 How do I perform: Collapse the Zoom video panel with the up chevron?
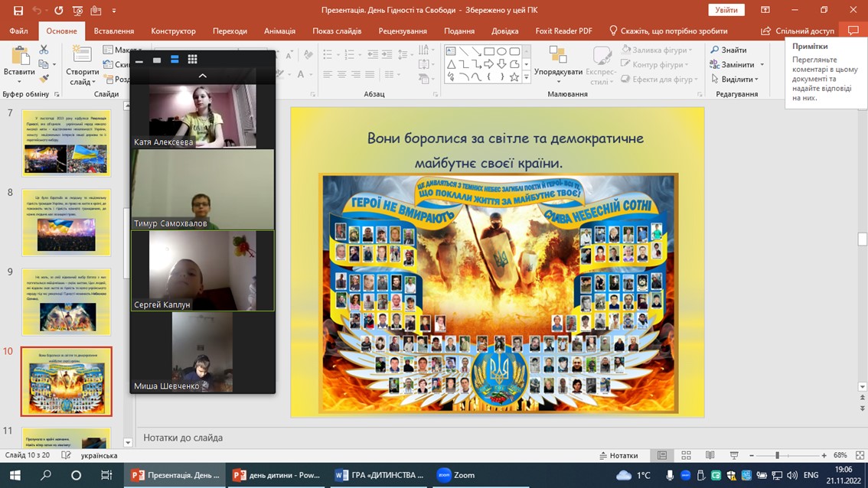coord(203,76)
